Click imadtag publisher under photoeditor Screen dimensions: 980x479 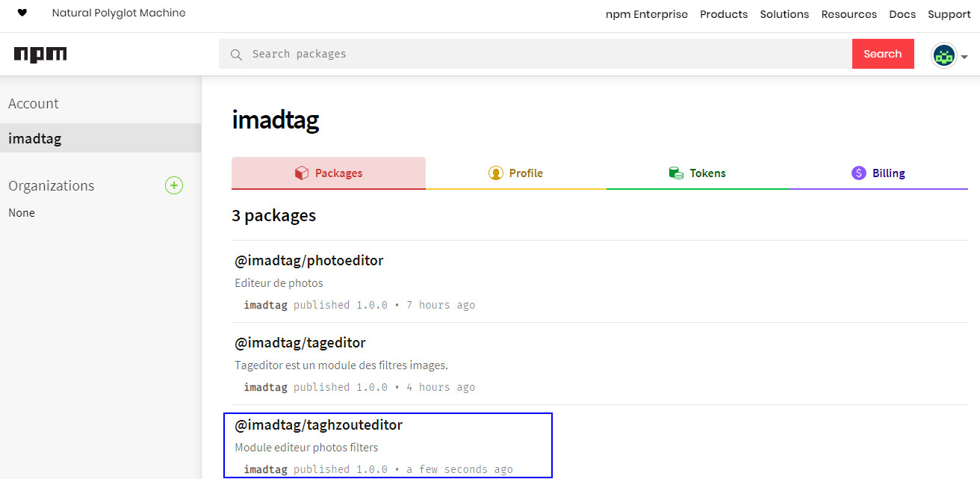point(265,305)
